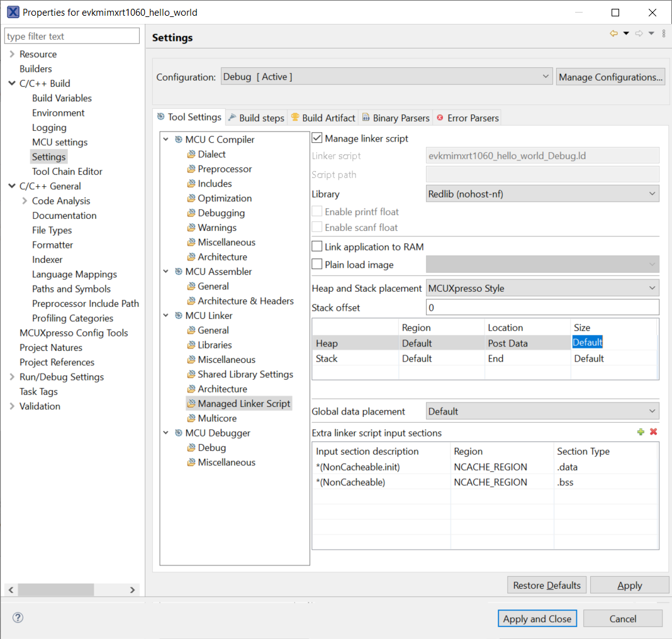Click the forward navigation arrow icon

click(x=639, y=33)
